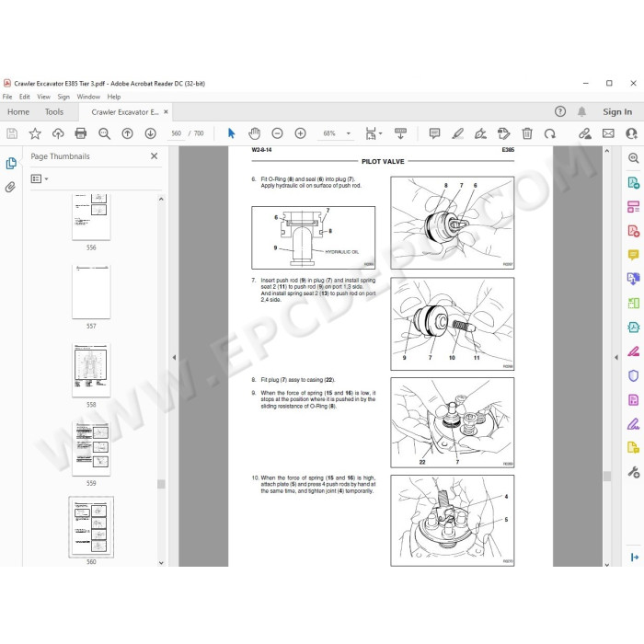Click the Sign In button
The width and height of the screenshot is (644, 644).
617,111
